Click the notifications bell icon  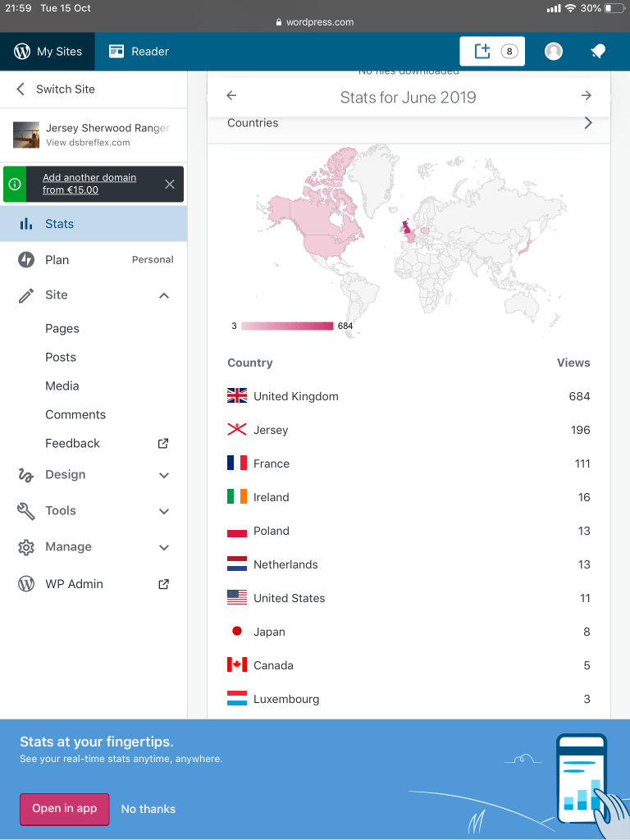pyautogui.click(x=598, y=52)
